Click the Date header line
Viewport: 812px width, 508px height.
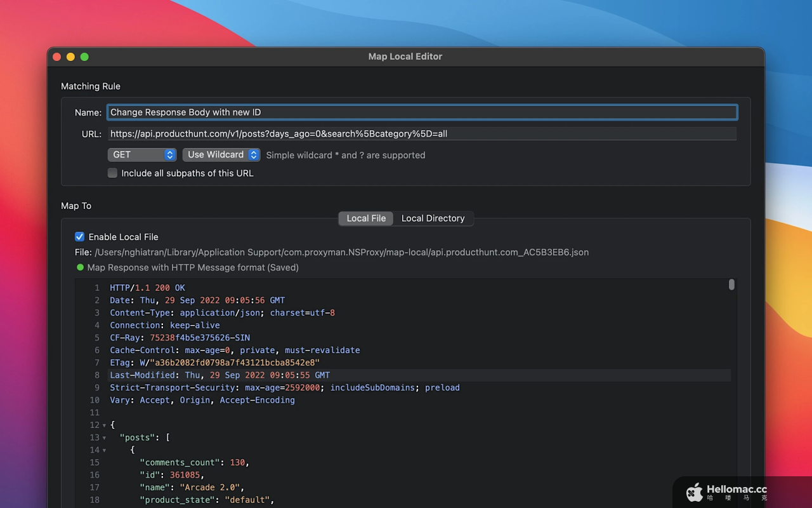[x=197, y=300]
